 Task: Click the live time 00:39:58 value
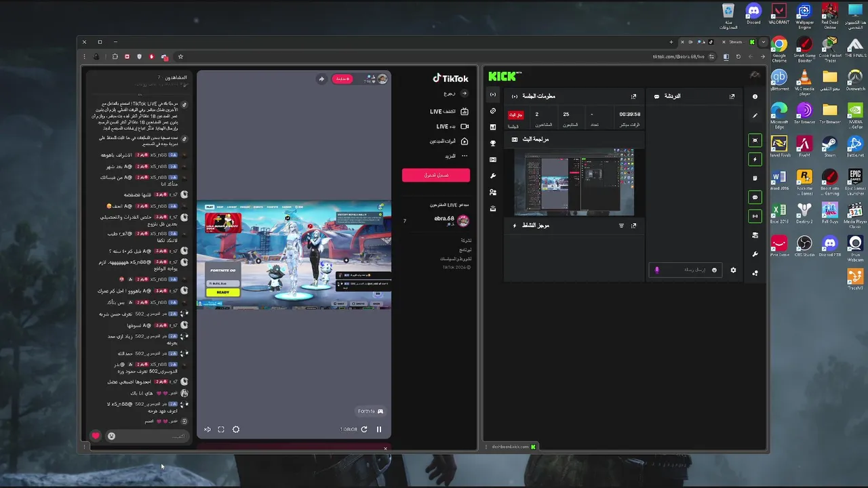pyautogui.click(x=629, y=115)
